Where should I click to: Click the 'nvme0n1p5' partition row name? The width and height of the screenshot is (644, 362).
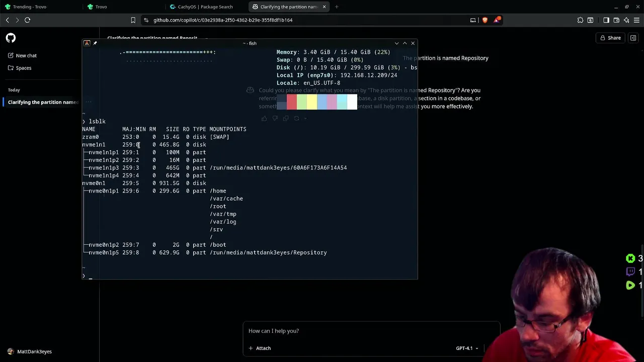(104, 252)
